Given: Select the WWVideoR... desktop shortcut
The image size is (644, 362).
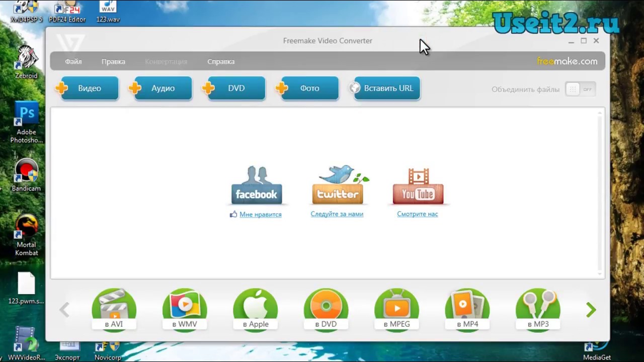Looking at the screenshot, I should (x=26, y=344).
